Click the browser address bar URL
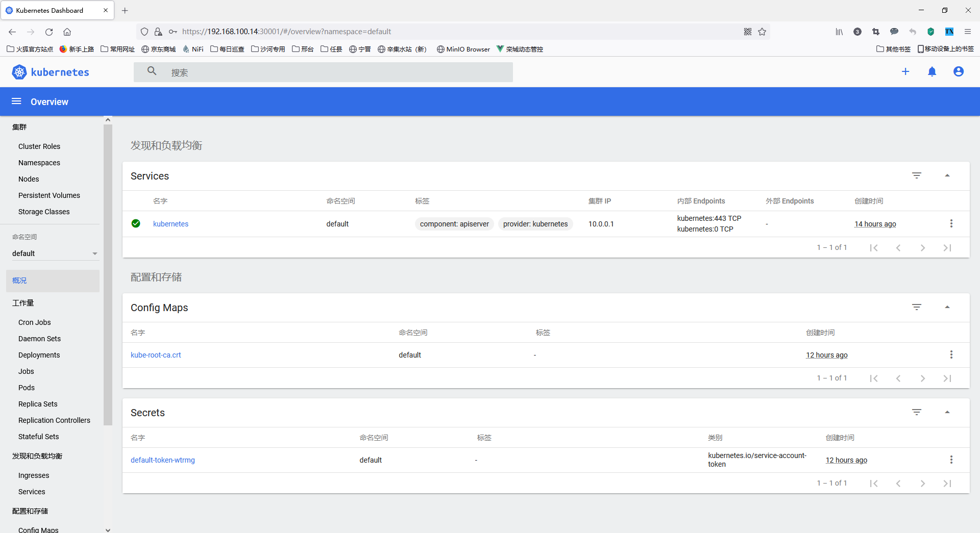 point(286,32)
